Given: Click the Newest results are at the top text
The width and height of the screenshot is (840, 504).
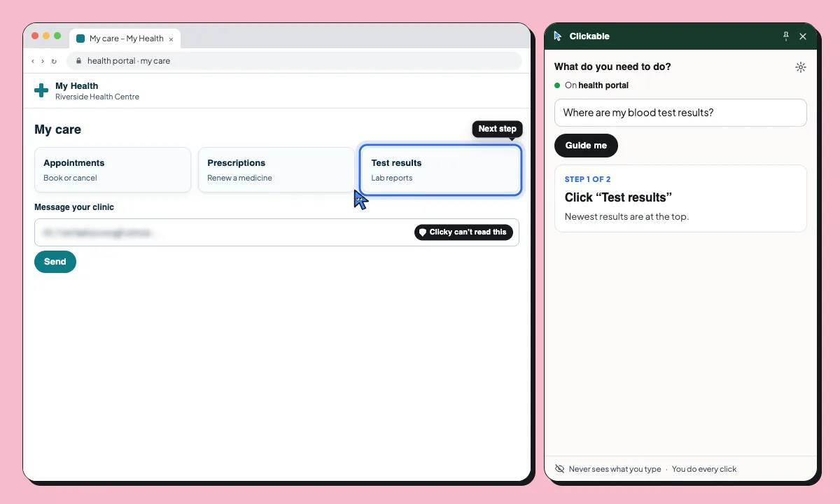Looking at the screenshot, I should tap(626, 216).
